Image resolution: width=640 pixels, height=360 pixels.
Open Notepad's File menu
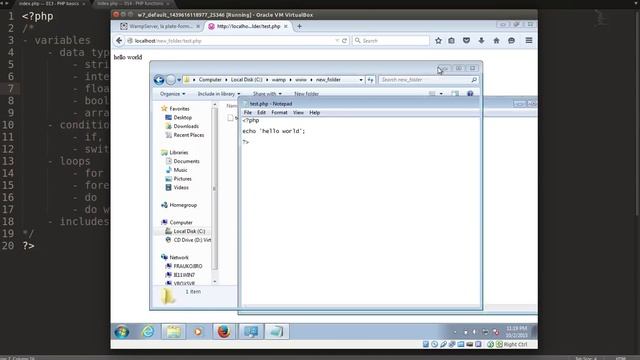tap(248, 113)
